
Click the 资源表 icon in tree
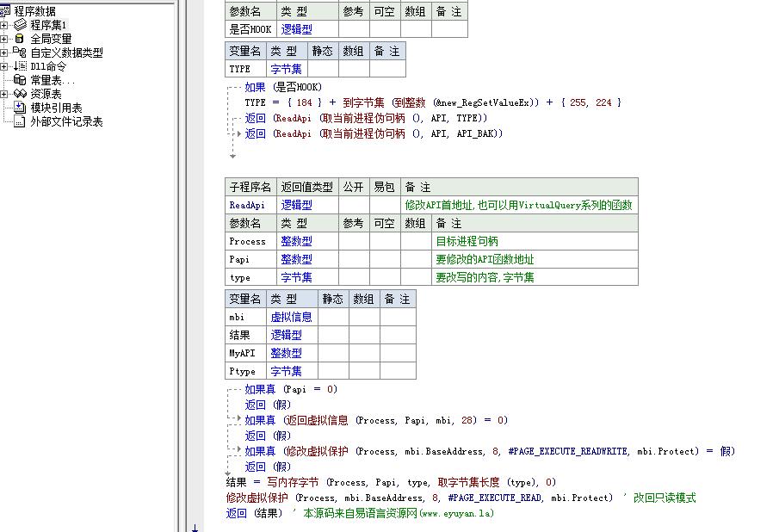(x=20, y=94)
